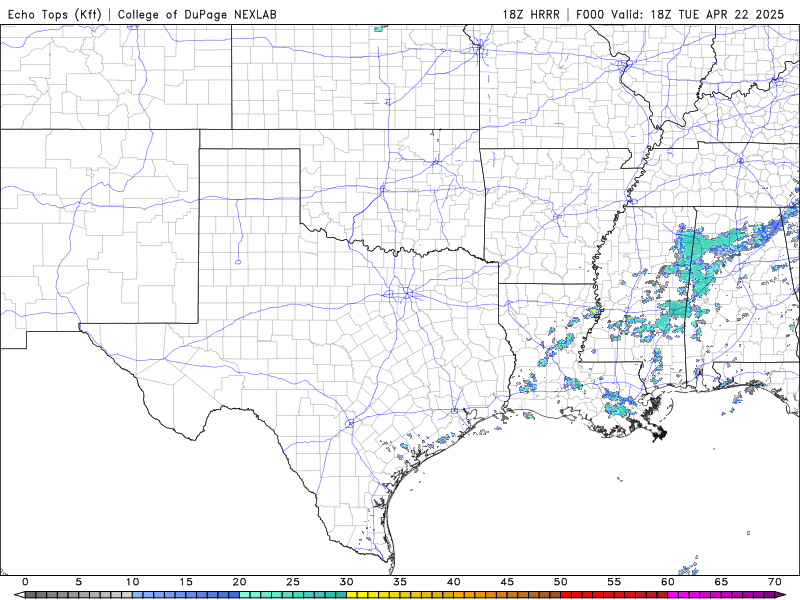Screen dimensions: 800x600
Task: Click the color bar label "15"
Action: tap(186, 582)
